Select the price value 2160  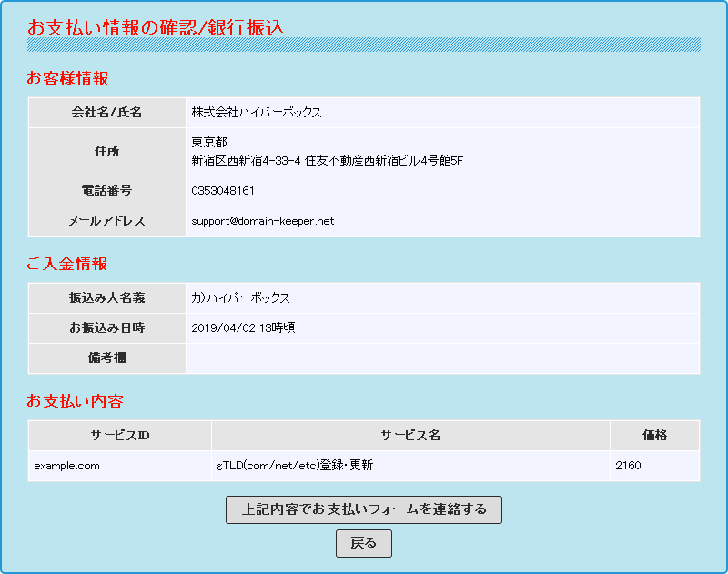628,466
